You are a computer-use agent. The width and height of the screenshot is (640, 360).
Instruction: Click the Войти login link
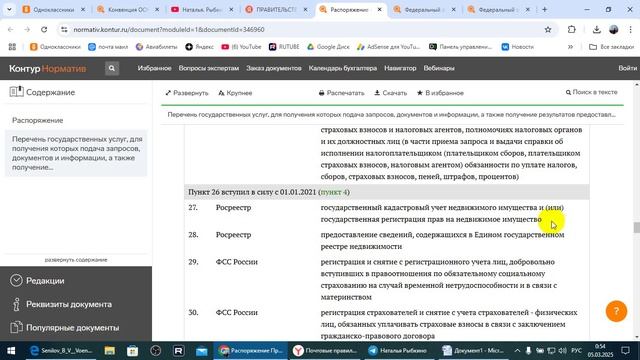tap(627, 68)
